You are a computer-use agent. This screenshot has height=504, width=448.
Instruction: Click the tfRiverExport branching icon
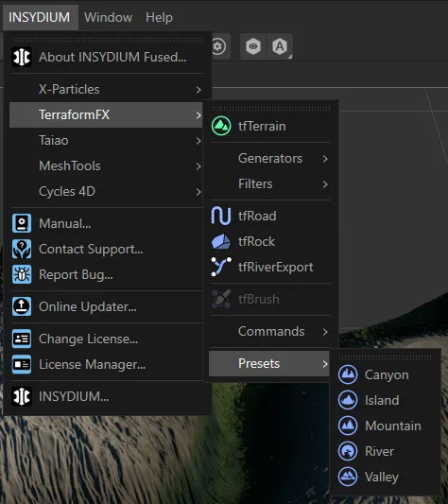(221, 267)
